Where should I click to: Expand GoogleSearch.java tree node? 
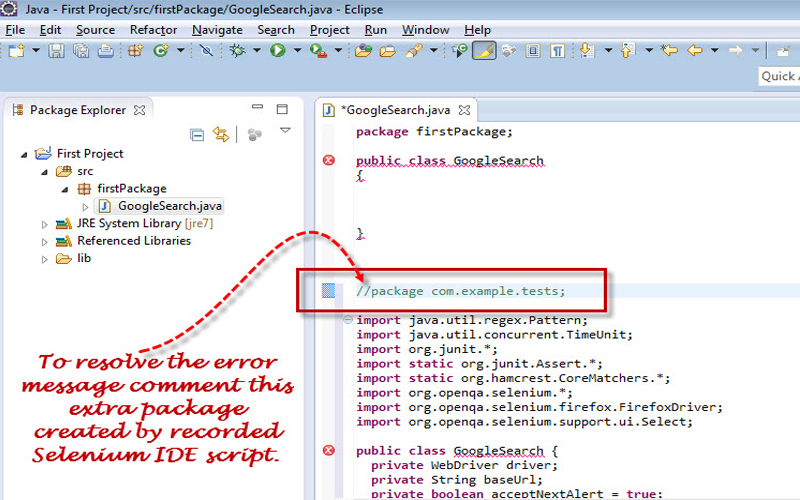[x=85, y=207]
